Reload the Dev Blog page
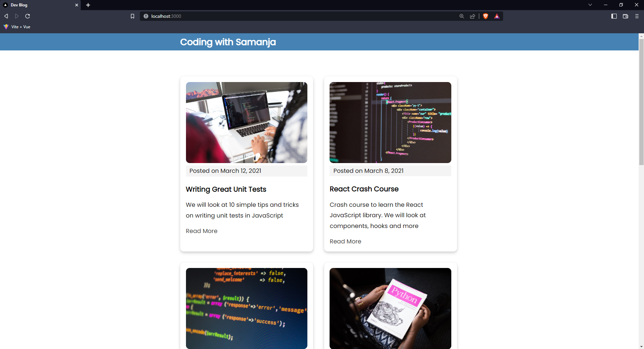 pos(28,16)
